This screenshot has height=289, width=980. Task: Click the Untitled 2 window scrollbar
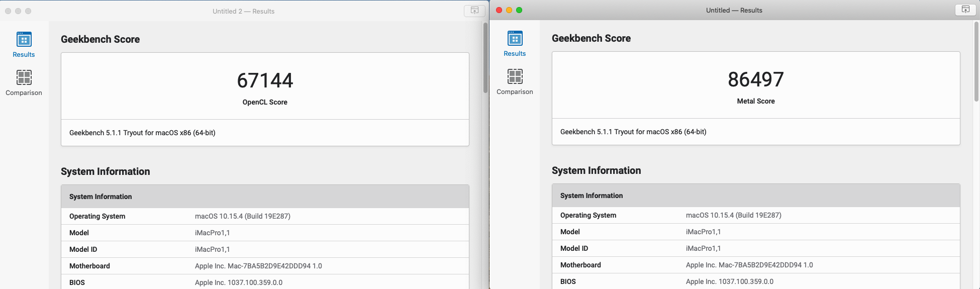[485, 58]
